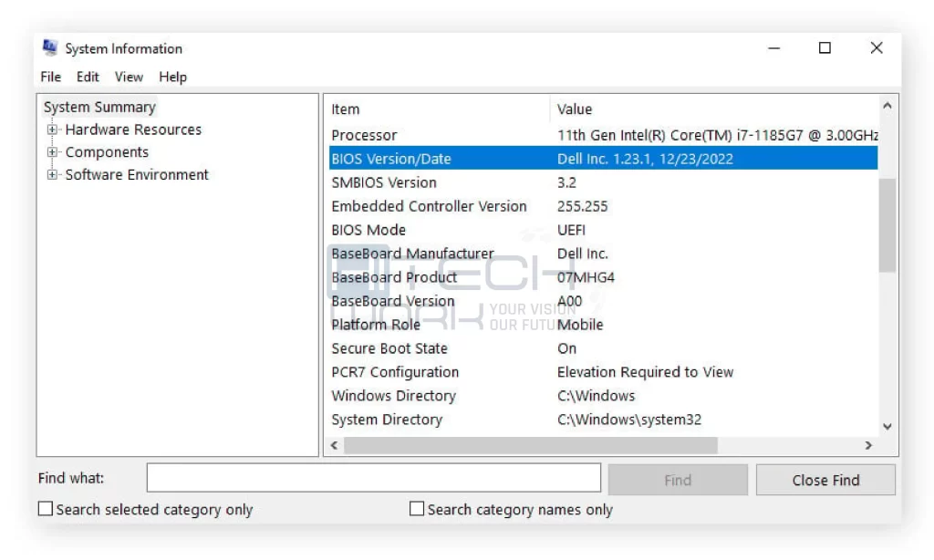Click the horizontal scrollbar right arrow
Image resolution: width=934 pixels, height=560 pixels.
pos(868,445)
